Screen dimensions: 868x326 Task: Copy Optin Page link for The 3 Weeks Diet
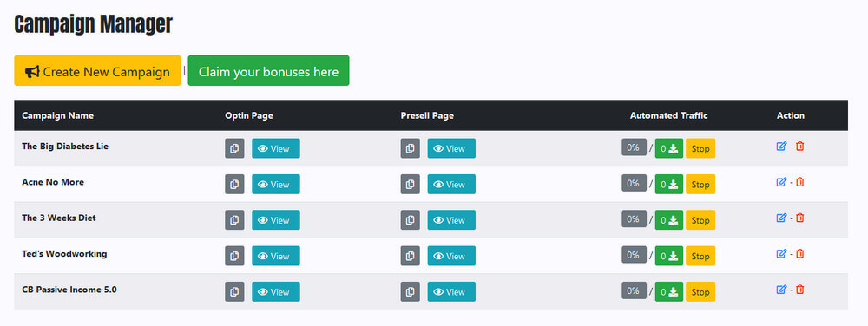coord(234,220)
